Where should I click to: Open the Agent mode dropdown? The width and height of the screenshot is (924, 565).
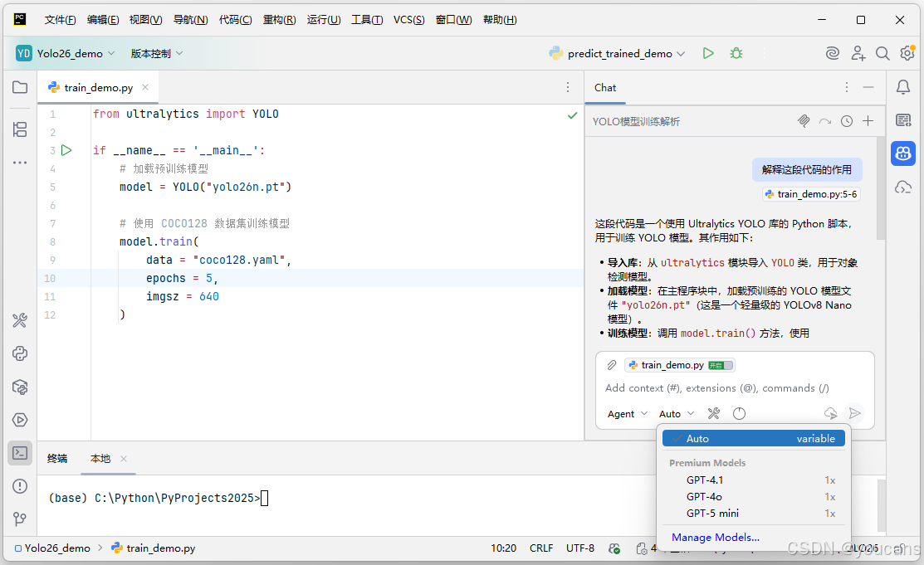coord(627,414)
